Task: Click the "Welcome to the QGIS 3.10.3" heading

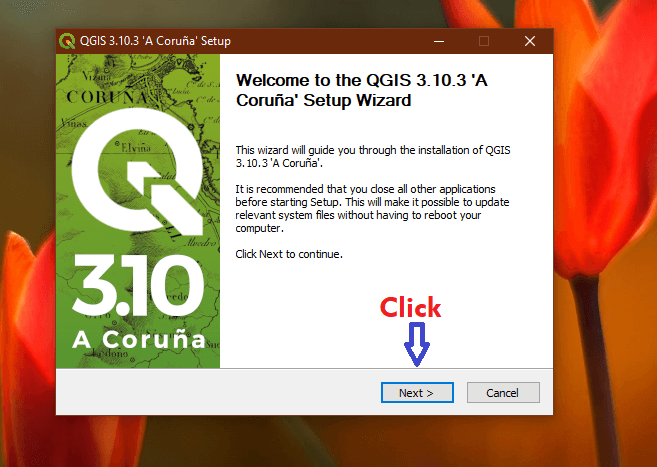Action: pyautogui.click(x=362, y=90)
